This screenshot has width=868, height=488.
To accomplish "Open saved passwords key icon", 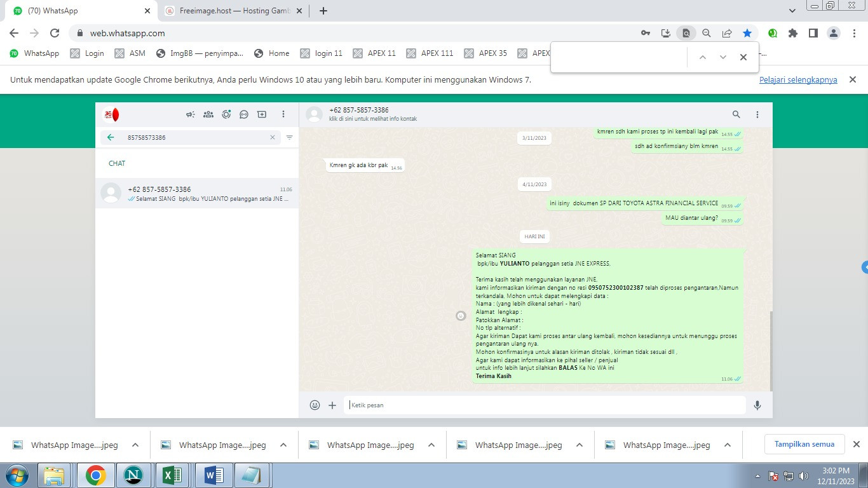I will click(646, 33).
